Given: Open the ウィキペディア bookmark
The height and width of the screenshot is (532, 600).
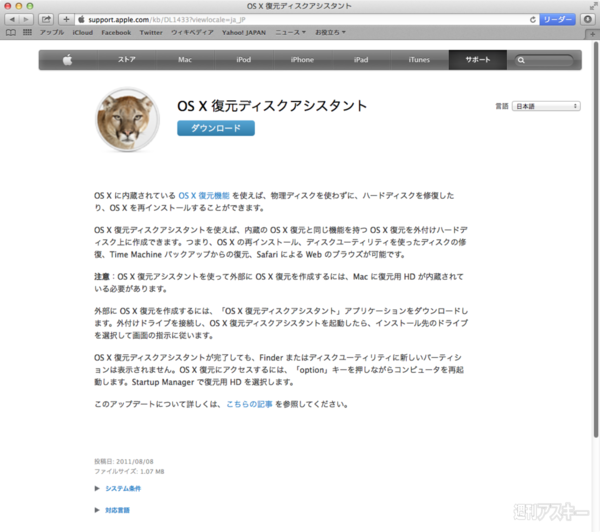Looking at the screenshot, I should tap(192, 33).
